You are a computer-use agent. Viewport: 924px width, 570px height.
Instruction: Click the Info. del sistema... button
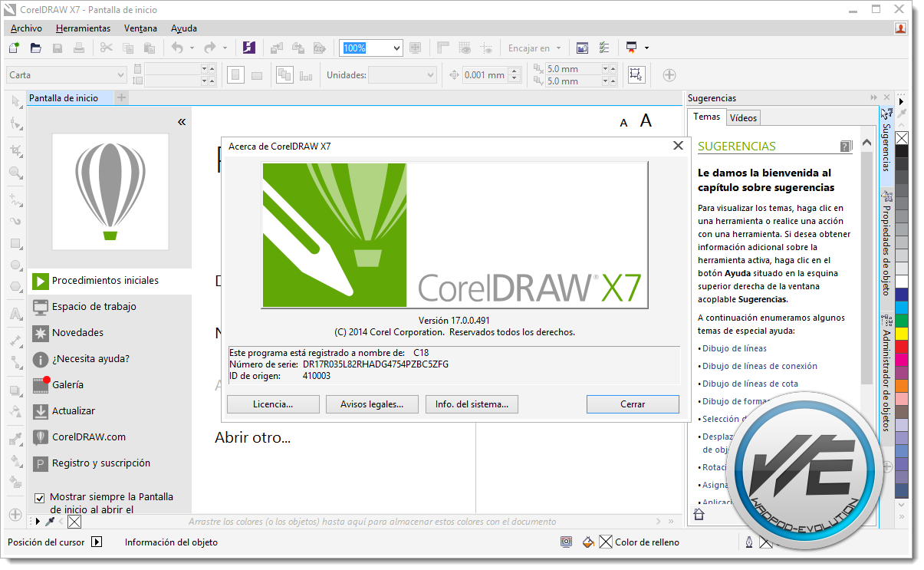pyautogui.click(x=472, y=404)
